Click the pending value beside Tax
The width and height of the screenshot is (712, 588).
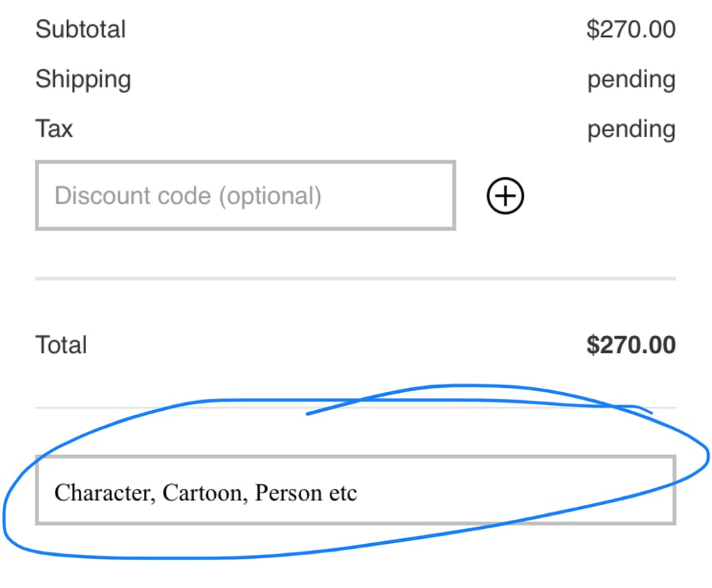click(x=631, y=130)
